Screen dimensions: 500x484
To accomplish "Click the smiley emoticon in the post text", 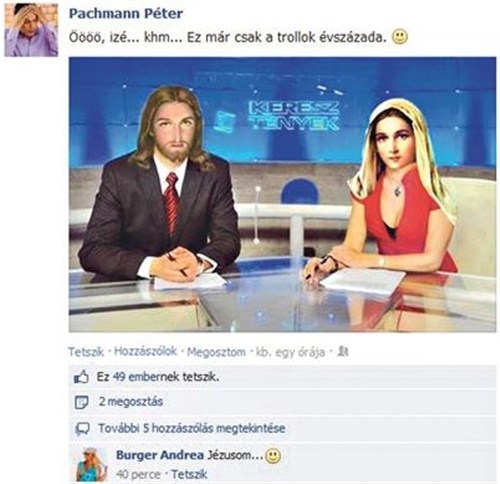I will (399, 37).
